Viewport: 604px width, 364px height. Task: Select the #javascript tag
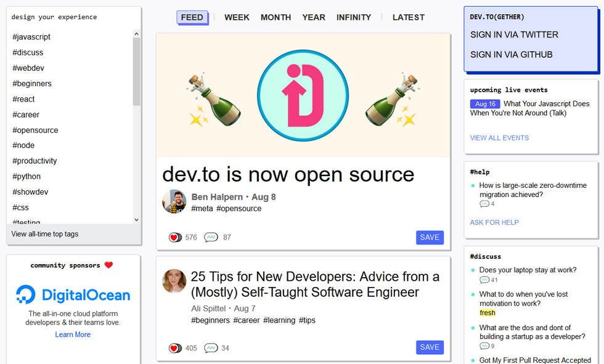coord(31,37)
